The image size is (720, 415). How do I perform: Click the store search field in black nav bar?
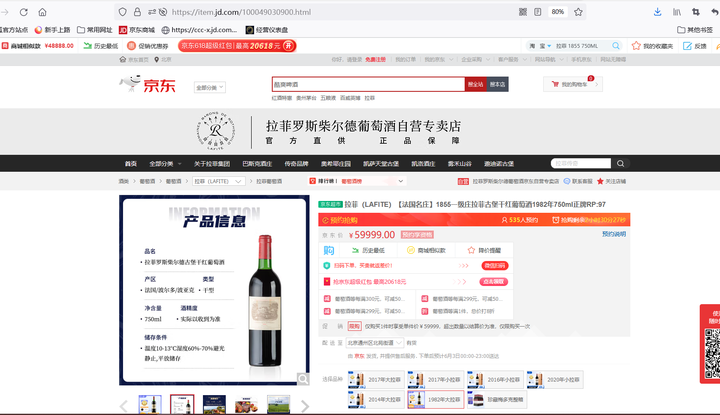click(580, 163)
